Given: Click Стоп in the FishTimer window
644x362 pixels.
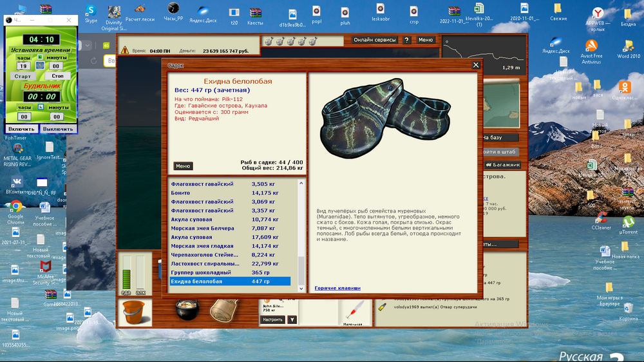Looking at the screenshot, I should [57, 76].
